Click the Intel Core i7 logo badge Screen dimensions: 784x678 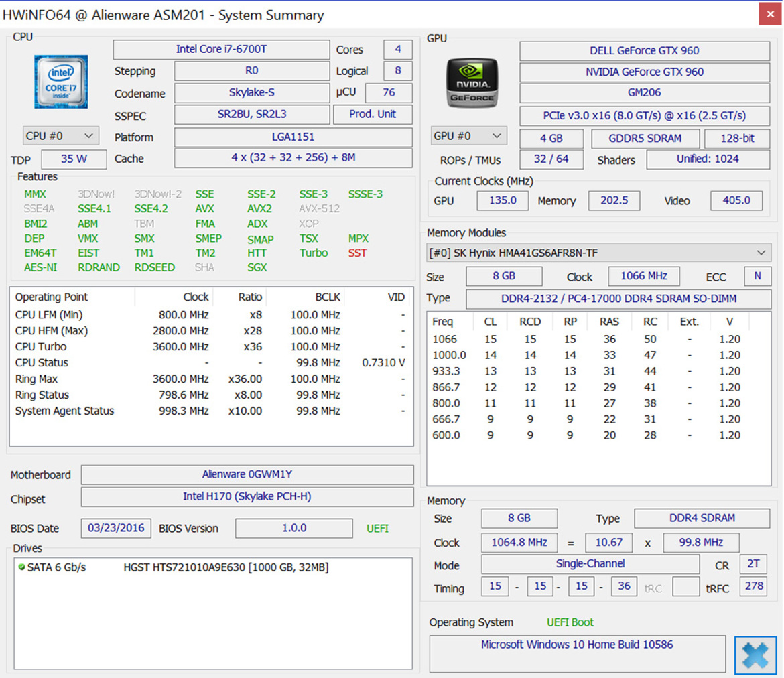click(61, 82)
